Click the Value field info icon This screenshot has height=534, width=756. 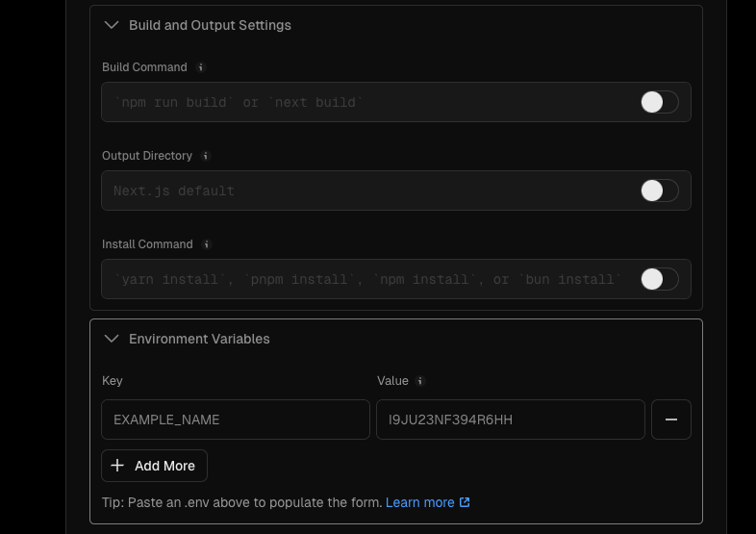[420, 381]
